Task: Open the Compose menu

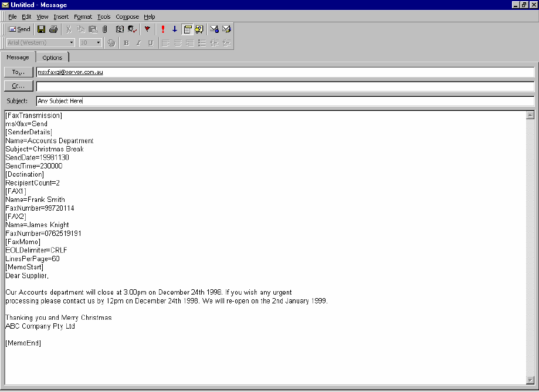Action: click(x=127, y=16)
